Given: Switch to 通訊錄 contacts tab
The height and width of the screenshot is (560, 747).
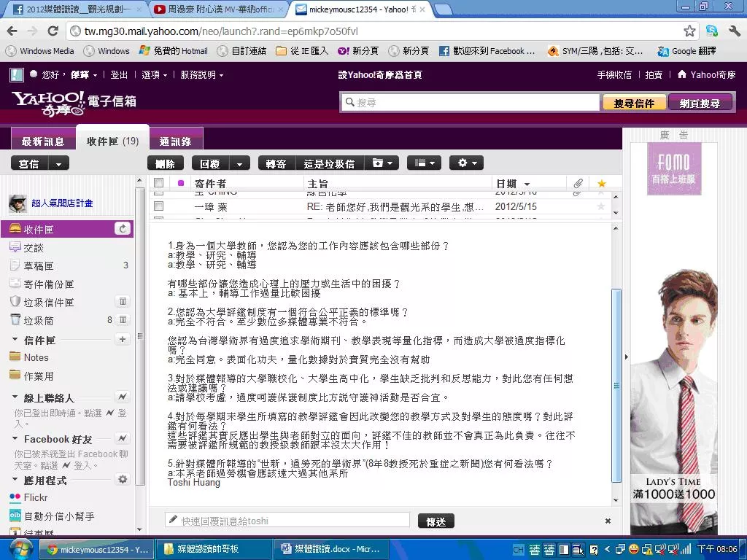Looking at the screenshot, I should (x=176, y=141).
